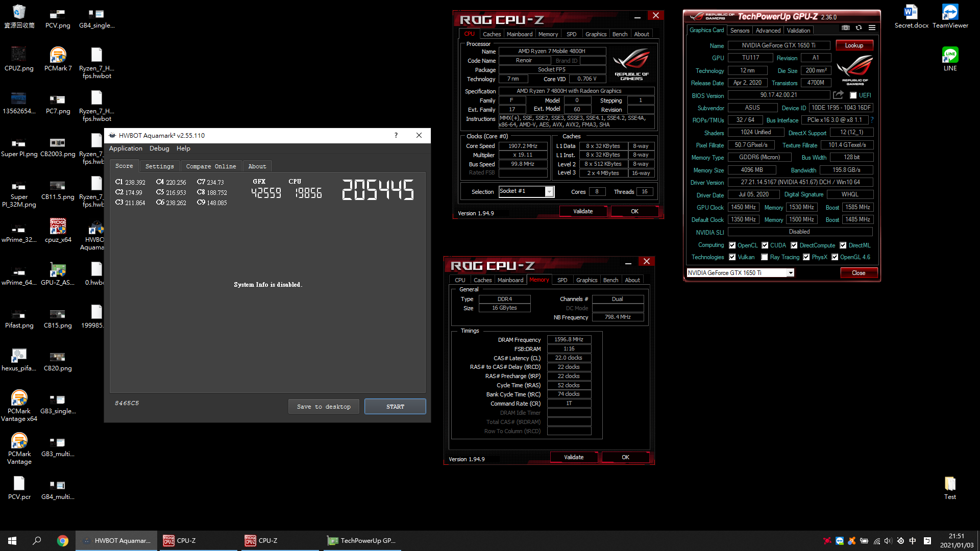The image size is (980, 551).
Task: Open the Recycle Bin desktop icon
Action: point(19,16)
